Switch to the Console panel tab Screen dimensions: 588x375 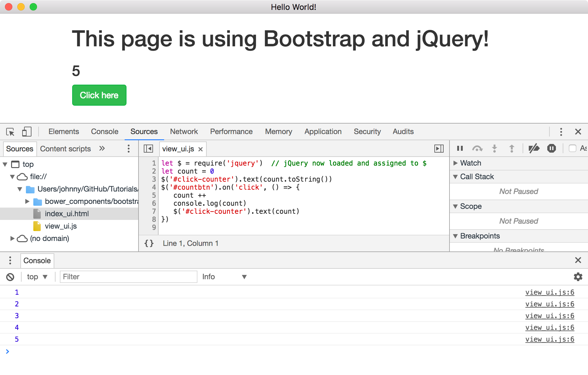pyautogui.click(x=105, y=132)
